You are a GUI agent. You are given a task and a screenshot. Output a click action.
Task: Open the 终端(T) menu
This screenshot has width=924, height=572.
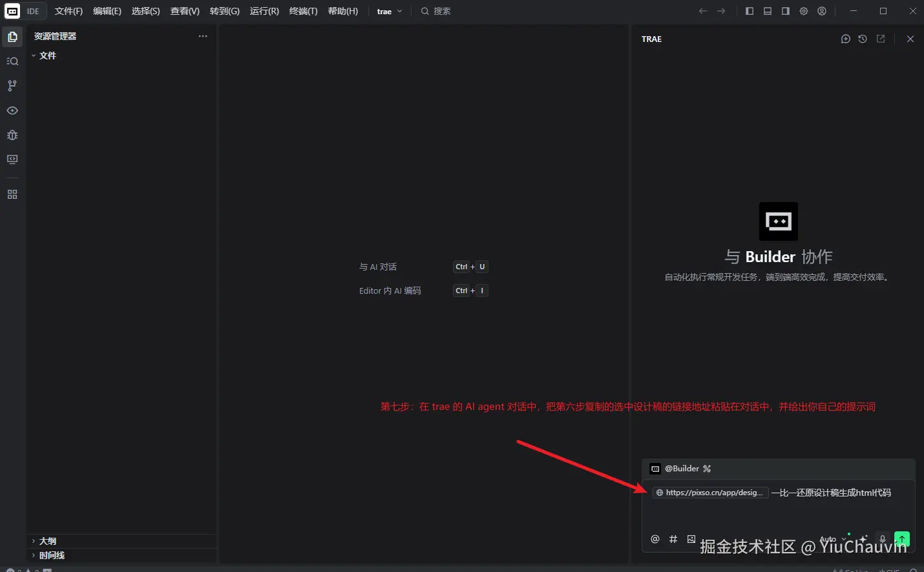[304, 11]
